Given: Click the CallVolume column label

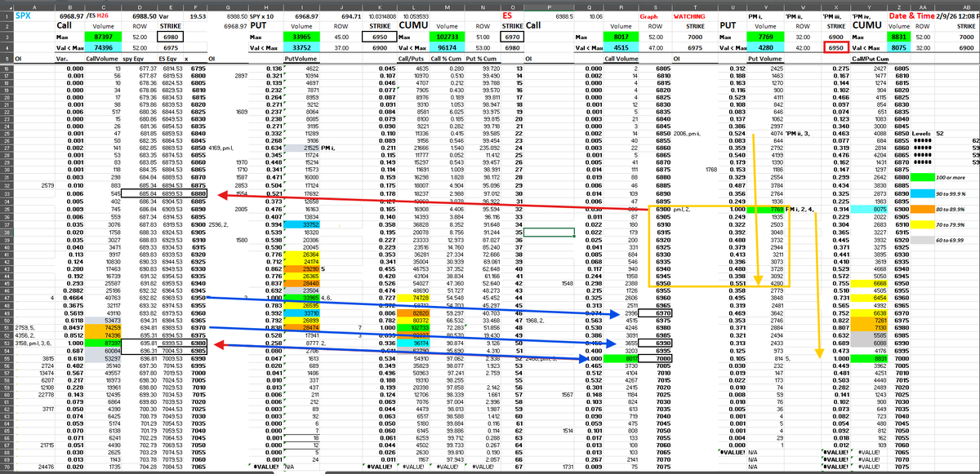Looking at the screenshot, I should (x=101, y=58).
